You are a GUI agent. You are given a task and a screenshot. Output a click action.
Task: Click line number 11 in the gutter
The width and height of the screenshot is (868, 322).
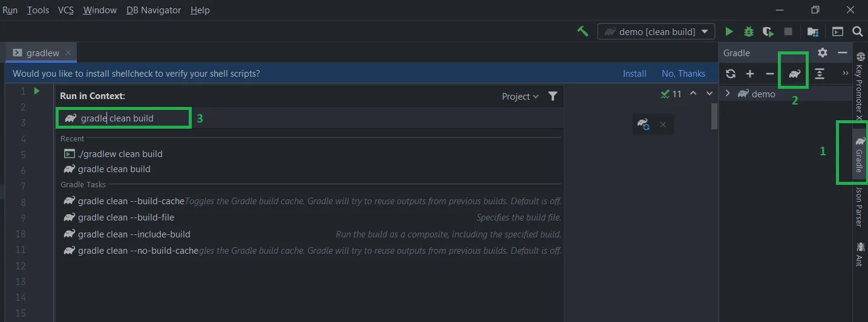(20, 250)
